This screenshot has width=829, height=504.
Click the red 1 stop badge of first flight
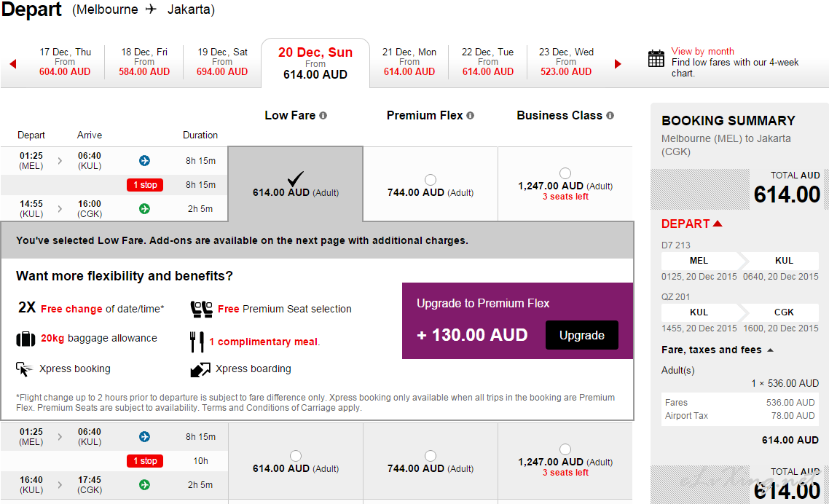click(144, 185)
